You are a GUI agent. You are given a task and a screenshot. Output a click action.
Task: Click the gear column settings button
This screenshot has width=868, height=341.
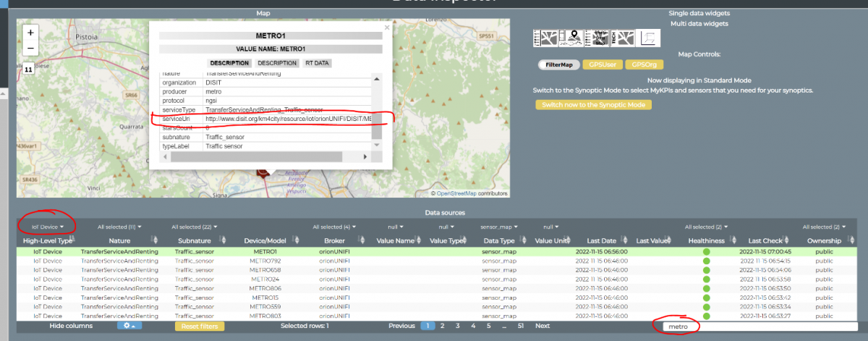[x=129, y=326]
